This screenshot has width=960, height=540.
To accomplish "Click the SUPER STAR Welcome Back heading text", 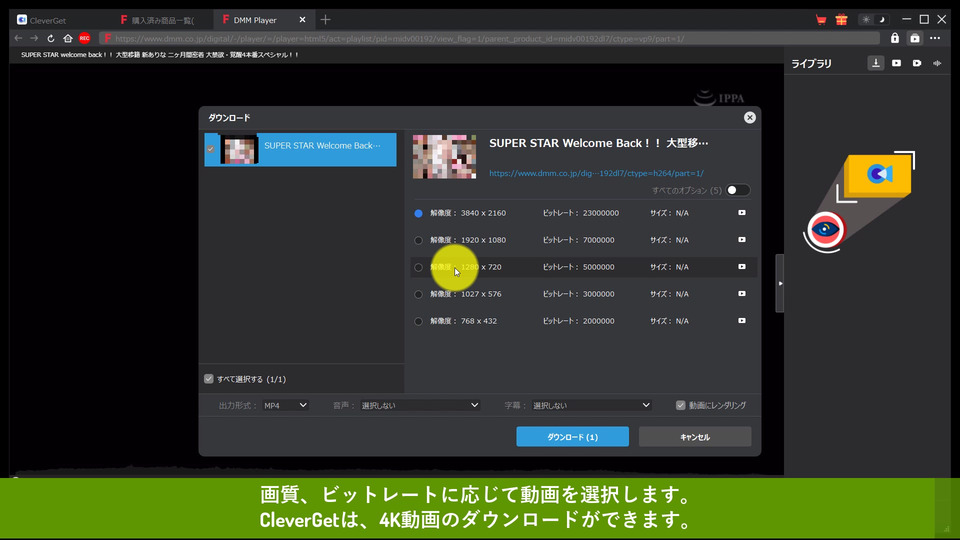I will pyautogui.click(x=598, y=143).
